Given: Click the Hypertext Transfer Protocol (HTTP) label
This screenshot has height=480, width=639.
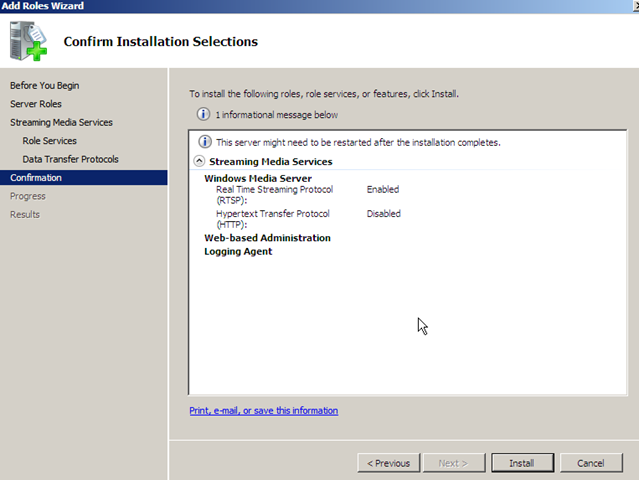Looking at the screenshot, I should pos(273,219).
